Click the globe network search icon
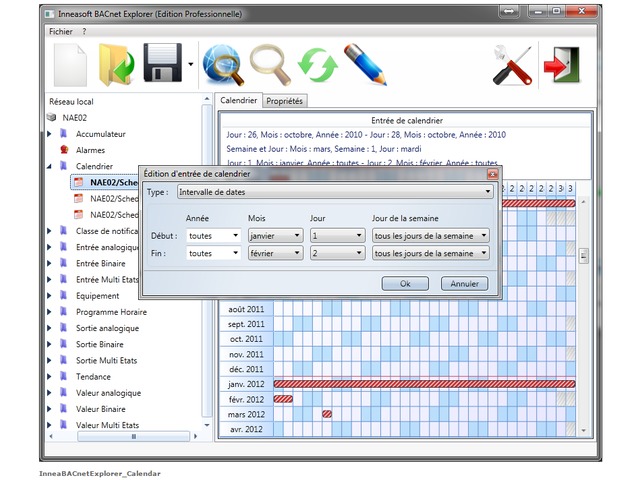The width and height of the screenshot is (640, 480). click(222, 67)
